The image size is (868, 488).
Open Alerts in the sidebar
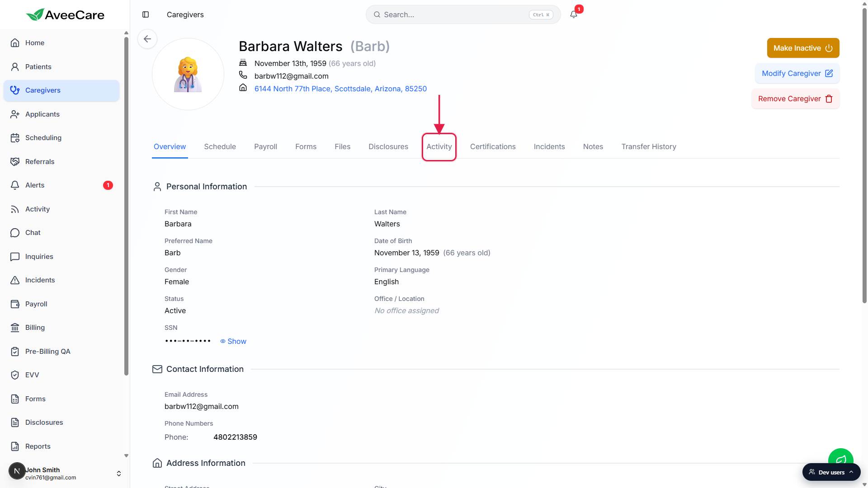click(61, 185)
